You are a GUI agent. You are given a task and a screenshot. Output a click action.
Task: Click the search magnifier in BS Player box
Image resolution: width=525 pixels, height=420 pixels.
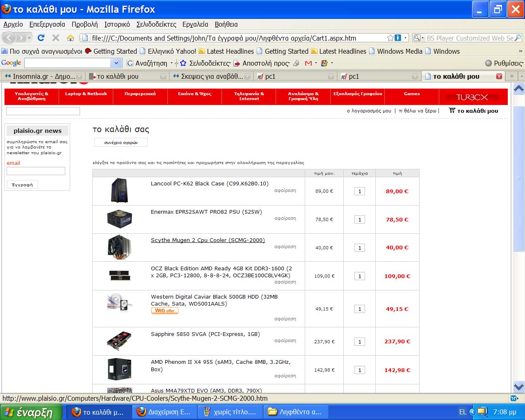coord(518,38)
